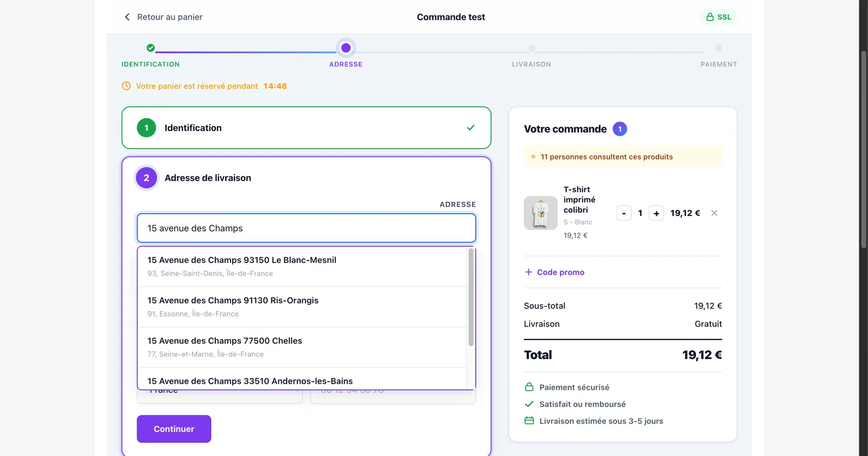Click the Continuer button
Image resolution: width=868 pixels, height=456 pixels.
coord(174,429)
